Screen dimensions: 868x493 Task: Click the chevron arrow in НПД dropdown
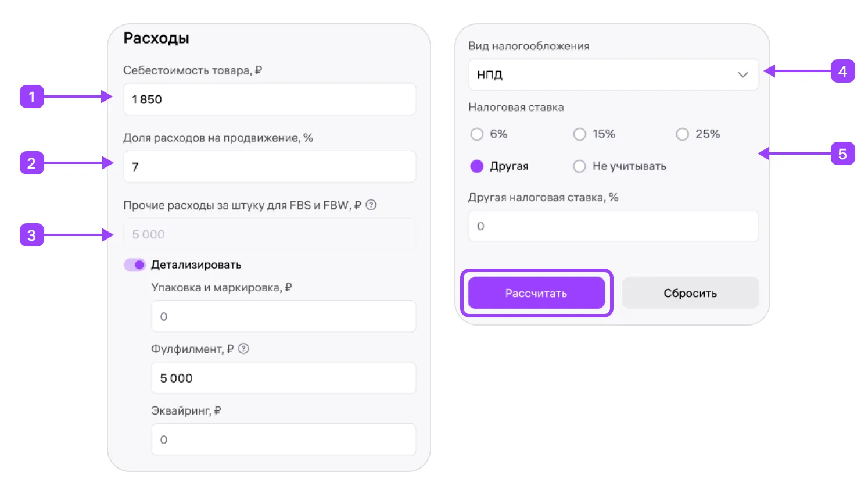point(743,75)
